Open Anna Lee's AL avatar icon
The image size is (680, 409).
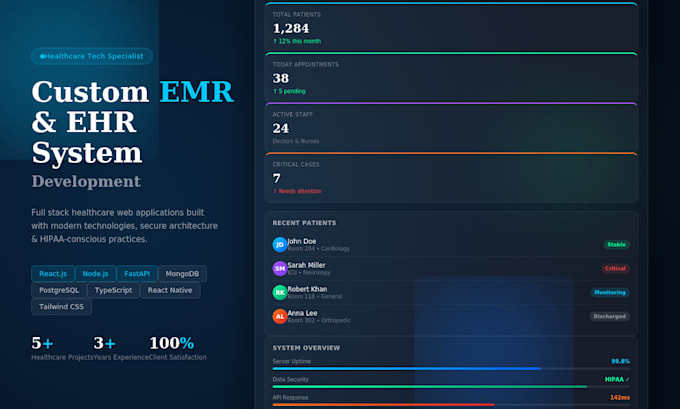pos(280,316)
